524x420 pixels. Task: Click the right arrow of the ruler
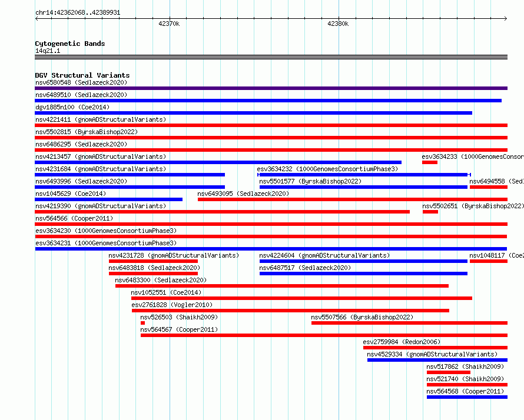point(506,18)
